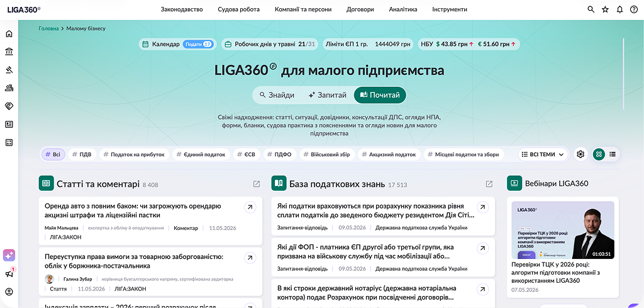Open arrow for Які податки враховуються item
The height and width of the screenshot is (308, 644).
(x=482, y=207)
